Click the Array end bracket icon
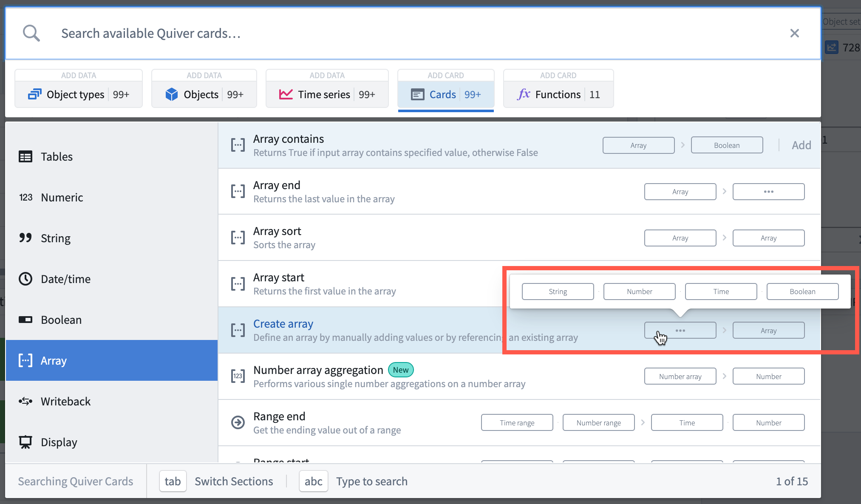This screenshot has width=861, height=504. click(x=238, y=192)
